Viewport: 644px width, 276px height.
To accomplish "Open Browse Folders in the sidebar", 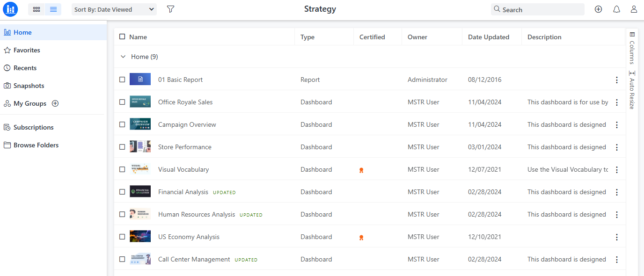I will point(36,145).
